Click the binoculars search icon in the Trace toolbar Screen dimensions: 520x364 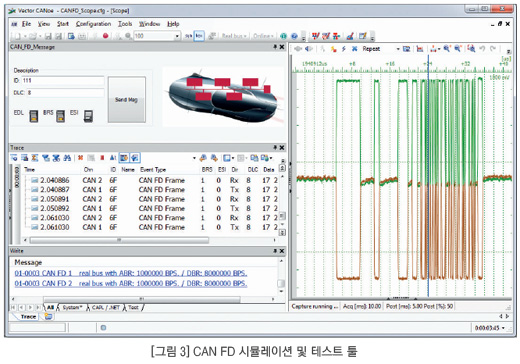(67, 158)
